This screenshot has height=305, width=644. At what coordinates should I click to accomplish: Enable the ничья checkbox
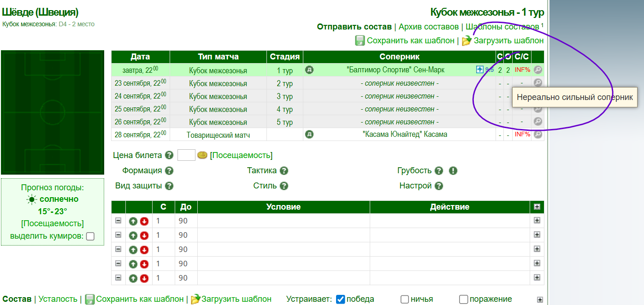click(x=405, y=299)
